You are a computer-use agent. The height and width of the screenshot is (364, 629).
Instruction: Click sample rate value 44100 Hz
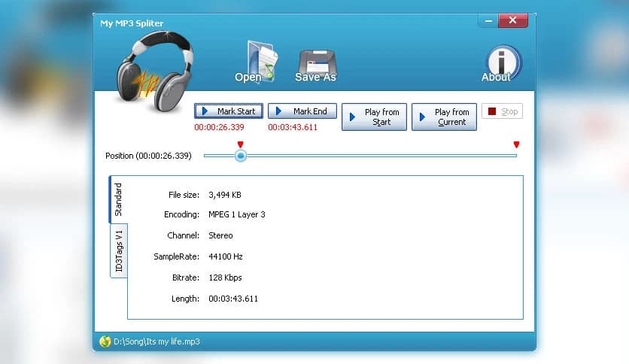tap(226, 256)
